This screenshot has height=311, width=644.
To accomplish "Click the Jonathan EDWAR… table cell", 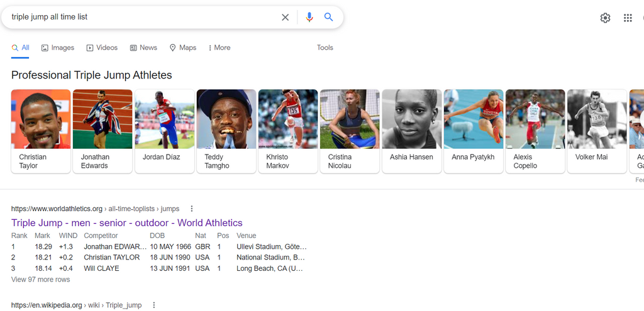I will pos(115,246).
